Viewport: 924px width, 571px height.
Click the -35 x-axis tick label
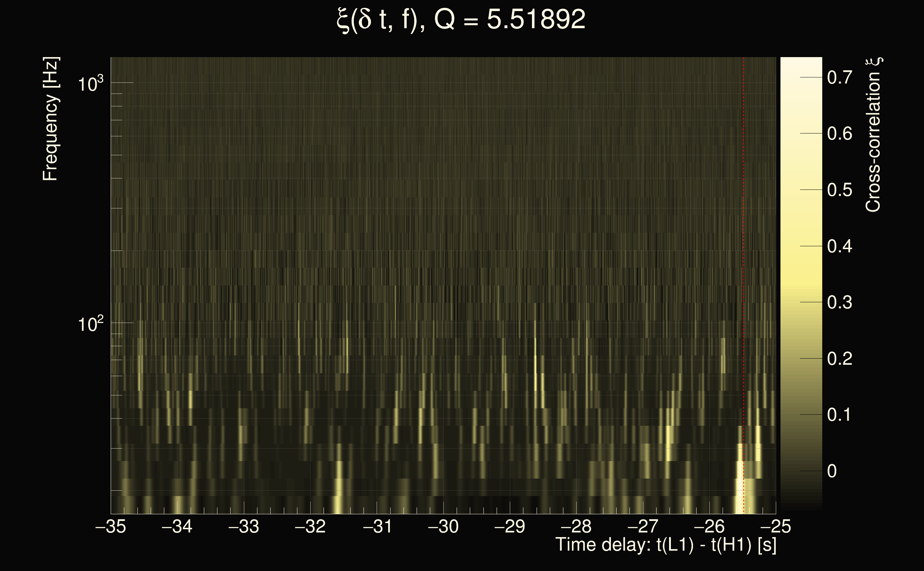111,526
